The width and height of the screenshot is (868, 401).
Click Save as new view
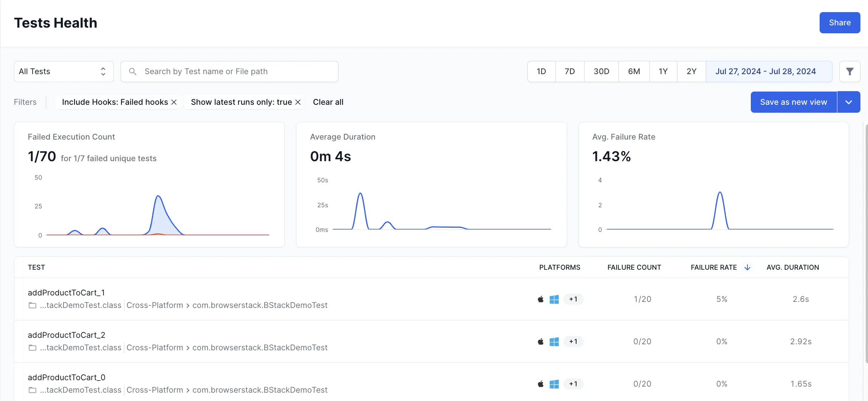point(794,102)
